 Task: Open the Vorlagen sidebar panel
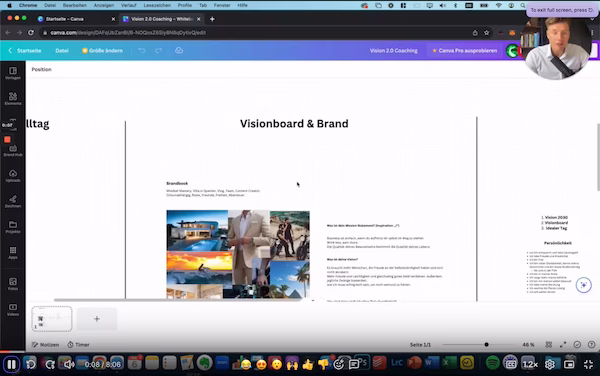tap(13, 73)
